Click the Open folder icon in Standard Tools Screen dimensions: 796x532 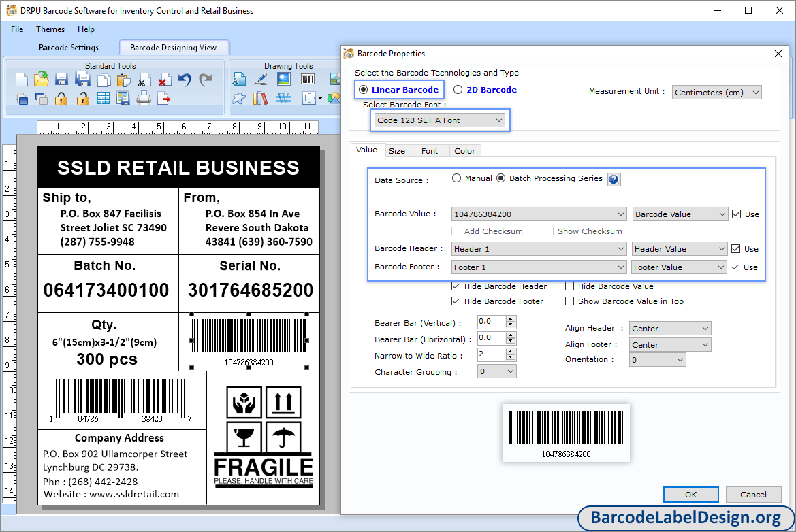pyautogui.click(x=41, y=80)
